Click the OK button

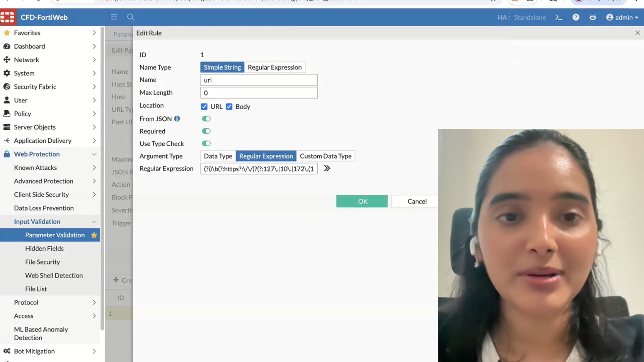click(x=362, y=201)
